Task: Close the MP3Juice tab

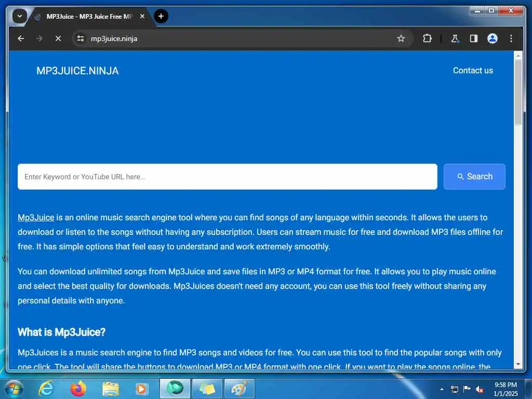Action: point(142,16)
